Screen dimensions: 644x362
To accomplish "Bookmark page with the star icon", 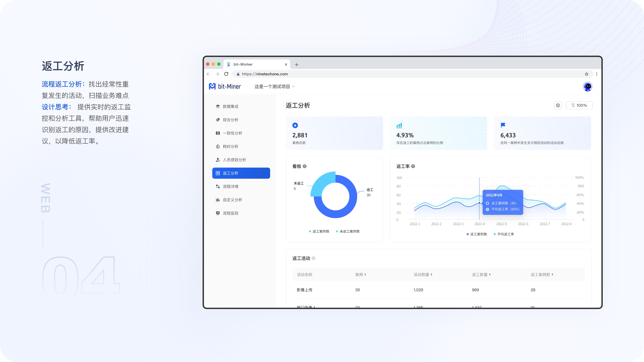I will click(x=586, y=74).
